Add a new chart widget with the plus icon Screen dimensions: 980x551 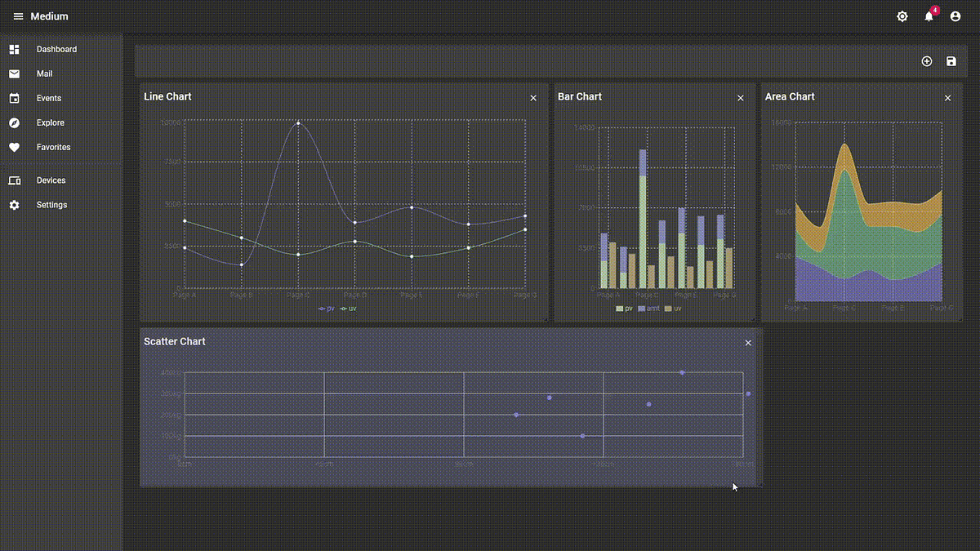[927, 61]
